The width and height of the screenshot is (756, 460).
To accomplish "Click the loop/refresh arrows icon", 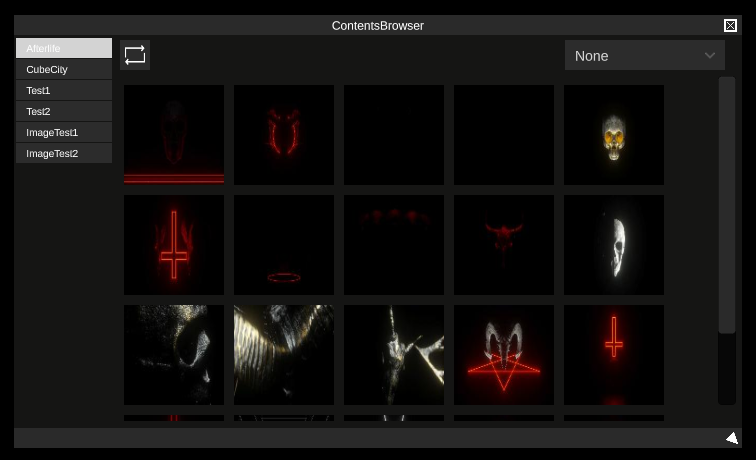I will pyautogui.click(x=135, y=55).
